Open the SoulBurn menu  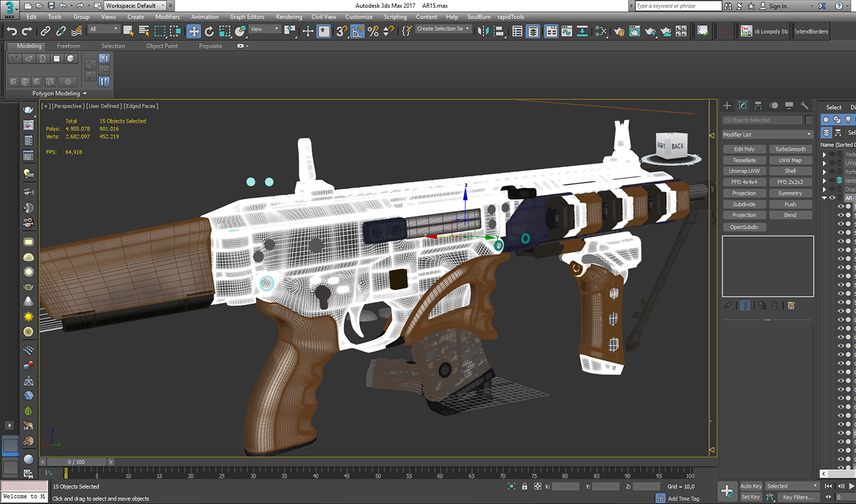(479, 17)
